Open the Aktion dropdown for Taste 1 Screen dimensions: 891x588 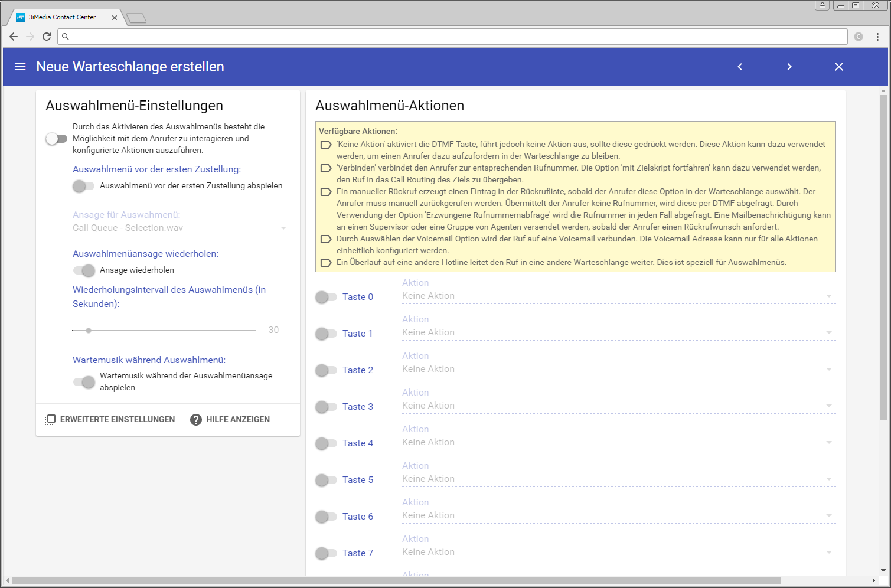coord(618,333)
